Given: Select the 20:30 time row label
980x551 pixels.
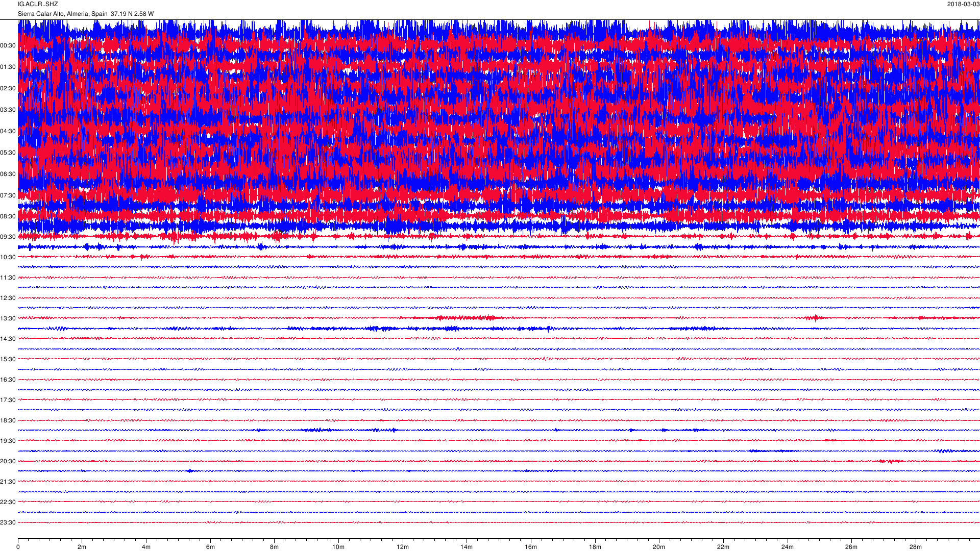Looking at the screenshot, I should [x=8, y=462].
